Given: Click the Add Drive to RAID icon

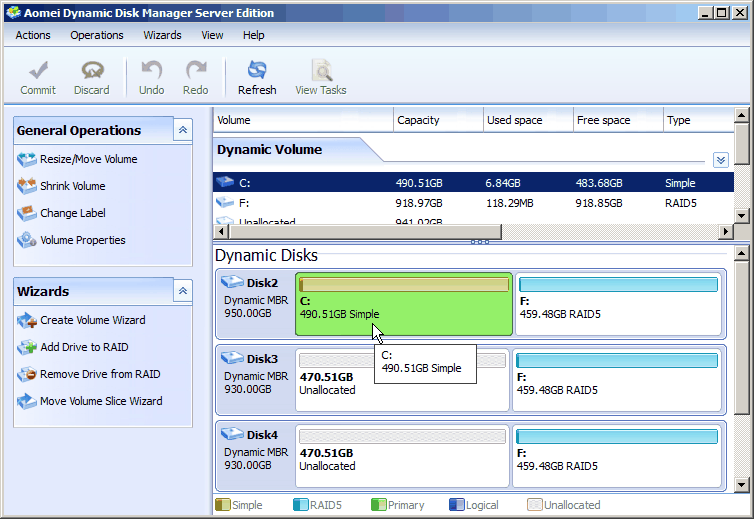Looking at the screenshot, I should (x=27, y=347).
